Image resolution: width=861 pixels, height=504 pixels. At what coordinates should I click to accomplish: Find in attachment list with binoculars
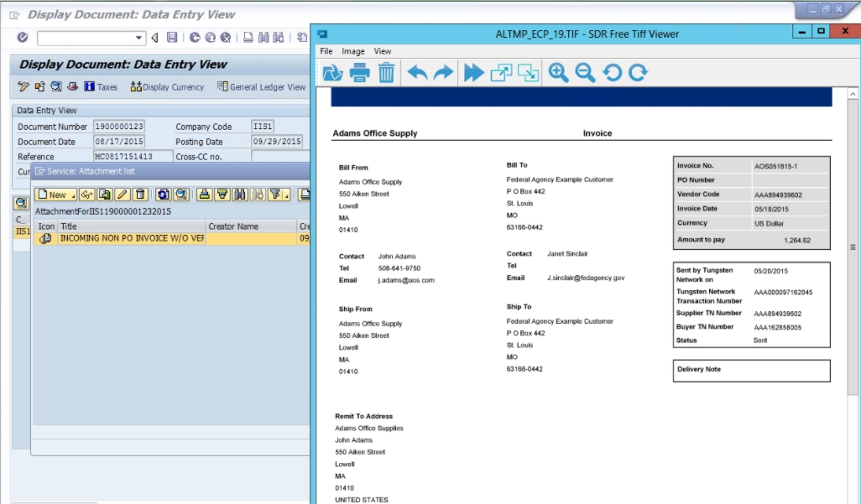[240, 195]
